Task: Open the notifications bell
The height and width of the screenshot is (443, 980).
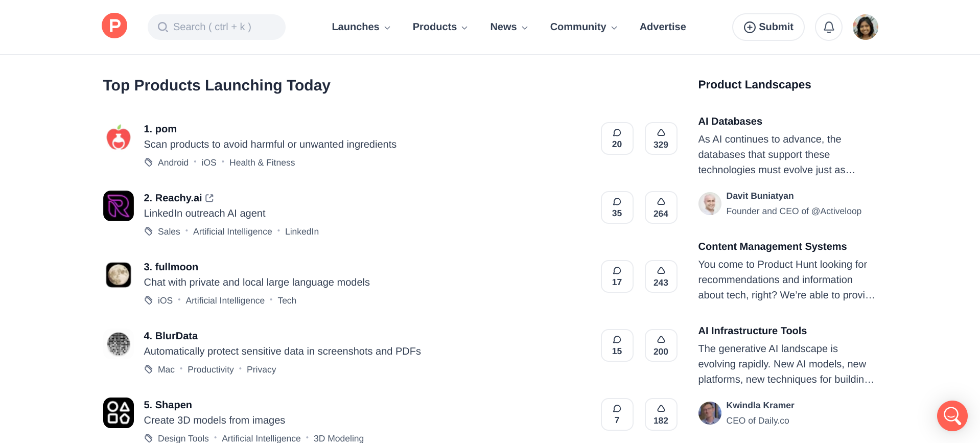Action: 828,27
